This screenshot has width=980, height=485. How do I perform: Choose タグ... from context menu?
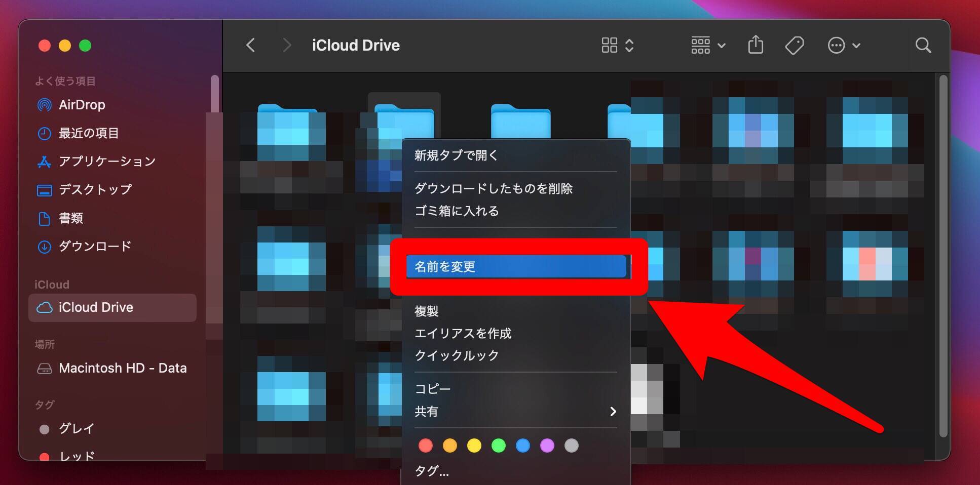516,471
